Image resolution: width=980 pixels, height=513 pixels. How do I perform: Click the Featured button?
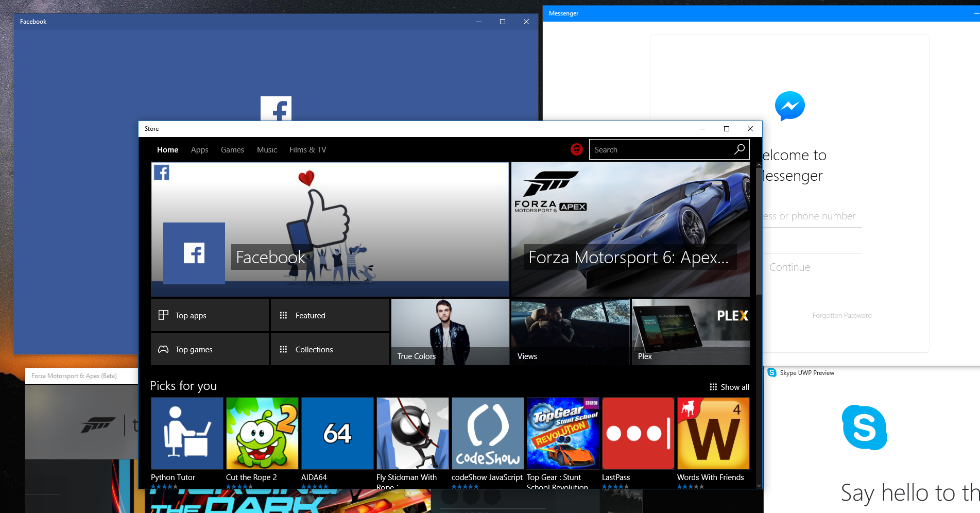point(330,315)
